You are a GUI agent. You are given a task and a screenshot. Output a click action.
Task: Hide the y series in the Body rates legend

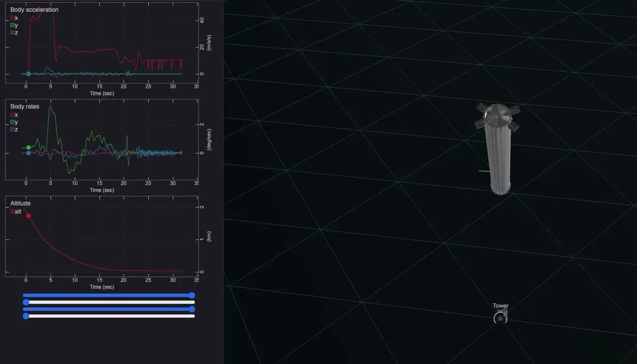[13, 122]
